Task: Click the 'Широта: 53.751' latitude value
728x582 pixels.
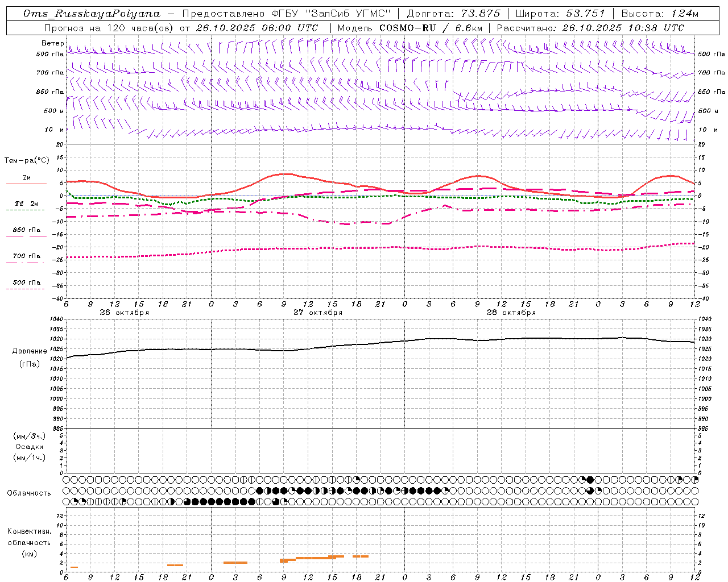Action: (x=560, y=14)
